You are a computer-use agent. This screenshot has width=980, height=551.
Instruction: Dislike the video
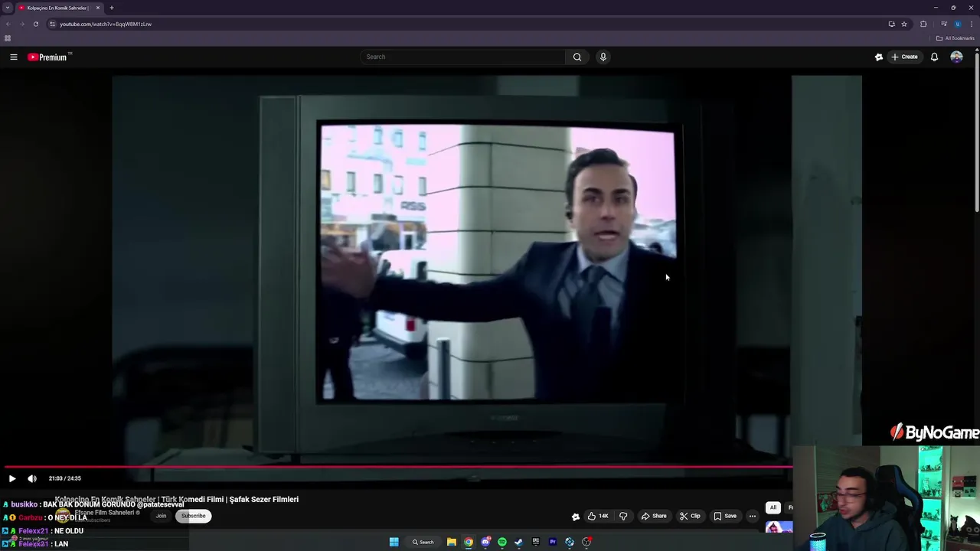click(623, 516)
